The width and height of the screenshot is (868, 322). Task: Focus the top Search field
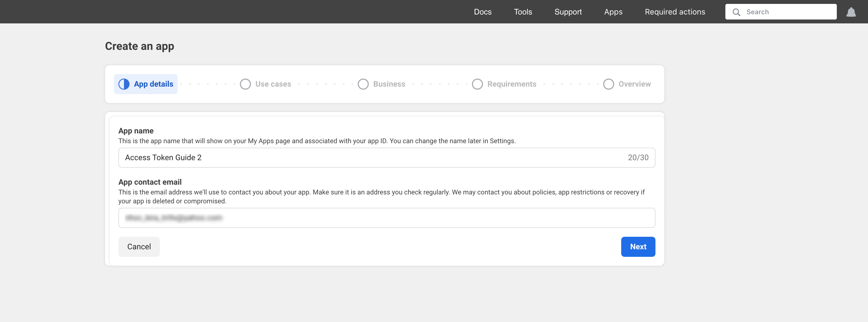[x=789, y=12]
